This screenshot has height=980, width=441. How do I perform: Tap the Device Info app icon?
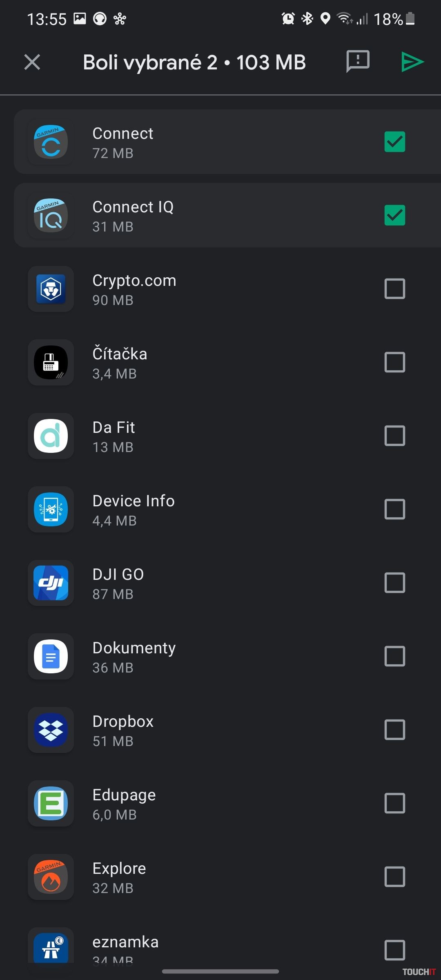pos(51,510)
